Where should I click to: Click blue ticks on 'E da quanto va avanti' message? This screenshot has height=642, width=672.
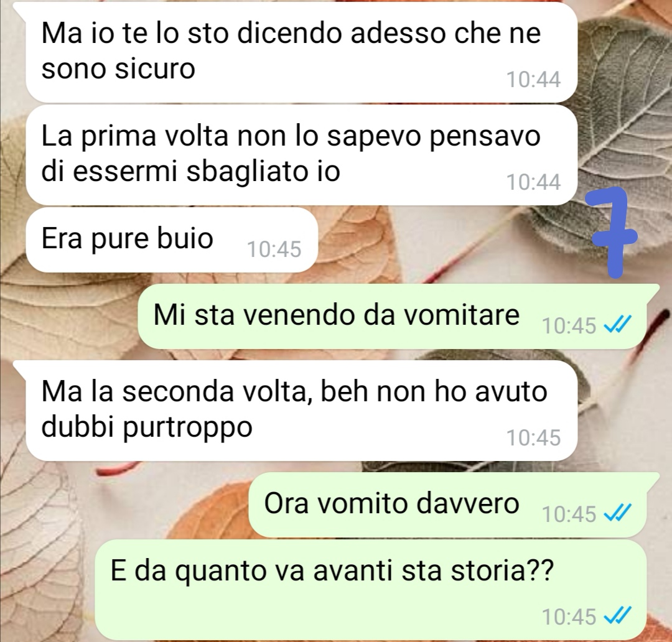[x=618, y=616]
